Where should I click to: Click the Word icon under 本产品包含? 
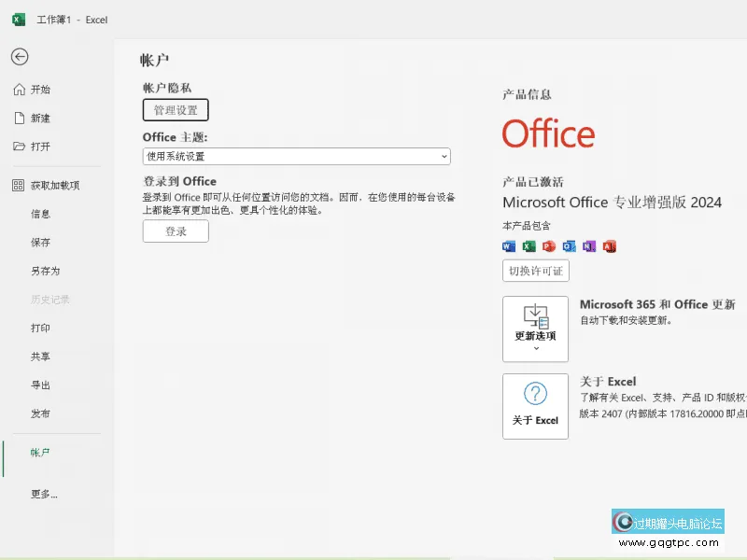pos(508,245)
